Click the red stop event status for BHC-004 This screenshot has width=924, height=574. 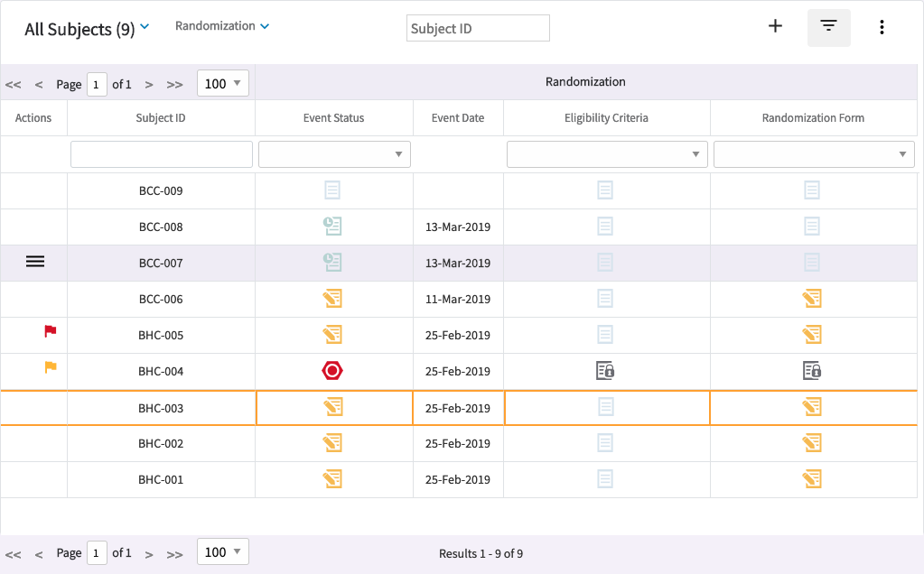coord(332,371)
